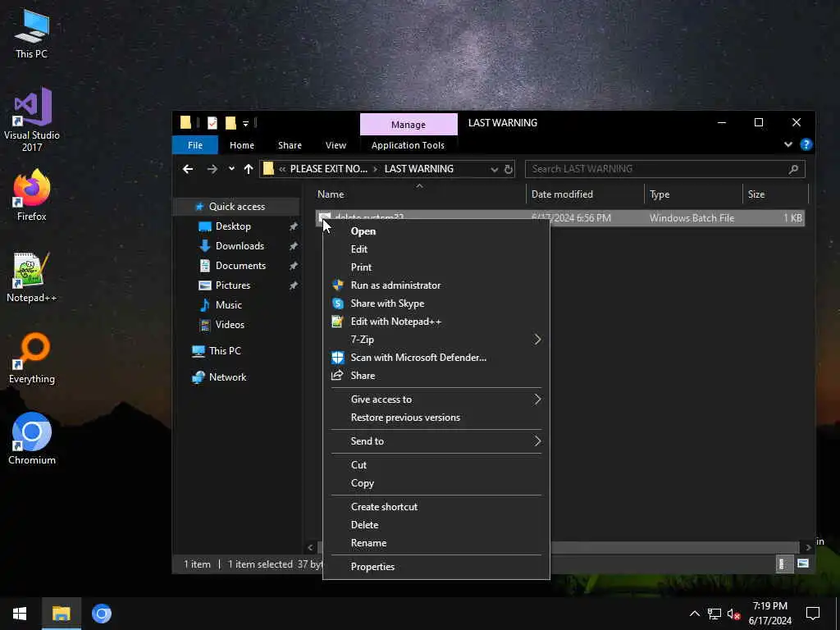
Task: Click the New folder quick access icon
Action: (231, 123)
